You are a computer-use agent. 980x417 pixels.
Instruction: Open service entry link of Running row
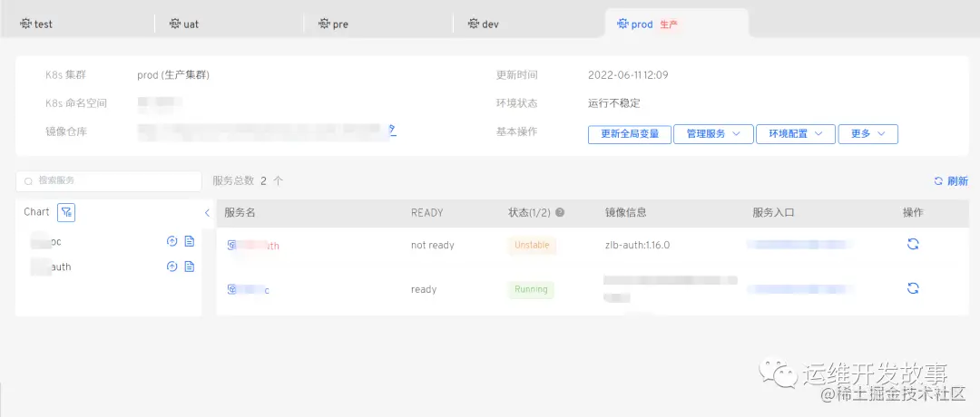pos(800,289)
